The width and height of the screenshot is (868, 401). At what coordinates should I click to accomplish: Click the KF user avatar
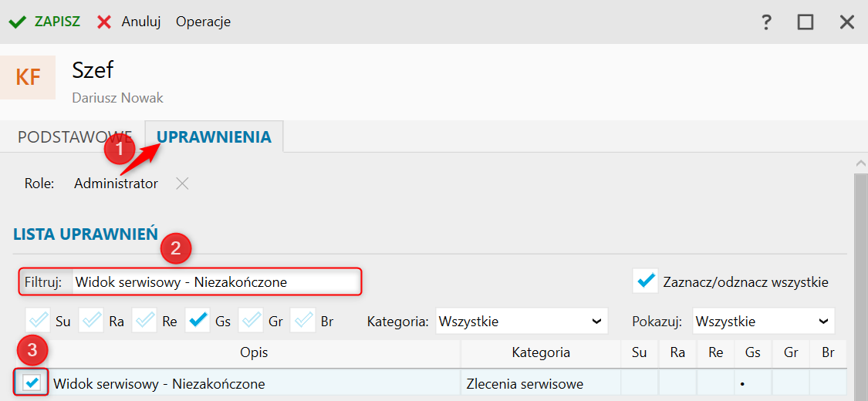[x=28, y=77]
